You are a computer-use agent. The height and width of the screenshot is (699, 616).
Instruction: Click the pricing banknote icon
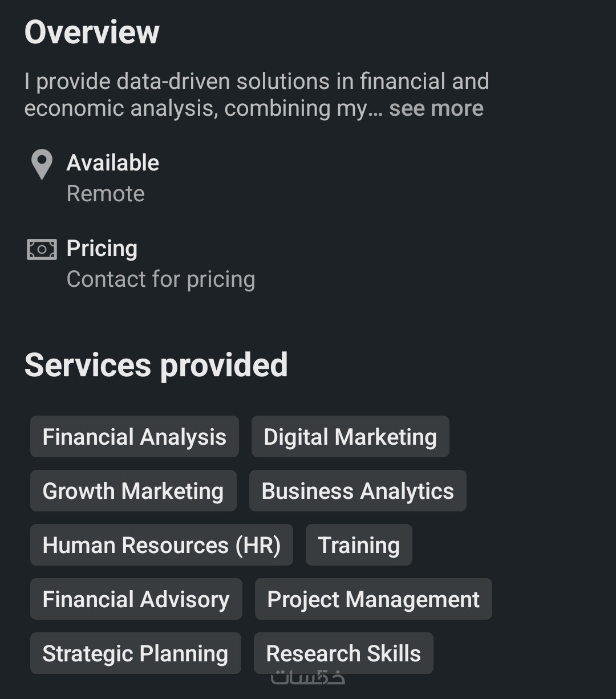point(42,249)
